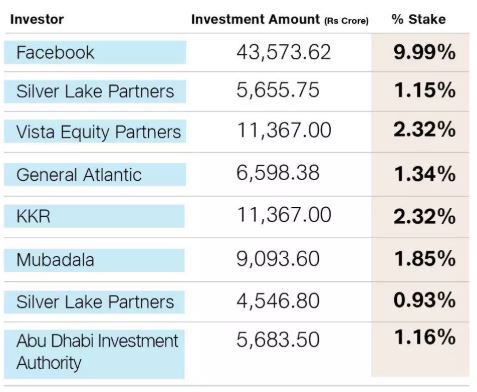Click the Investment Amount column header

pyautogui.click(x=280, y=19)
